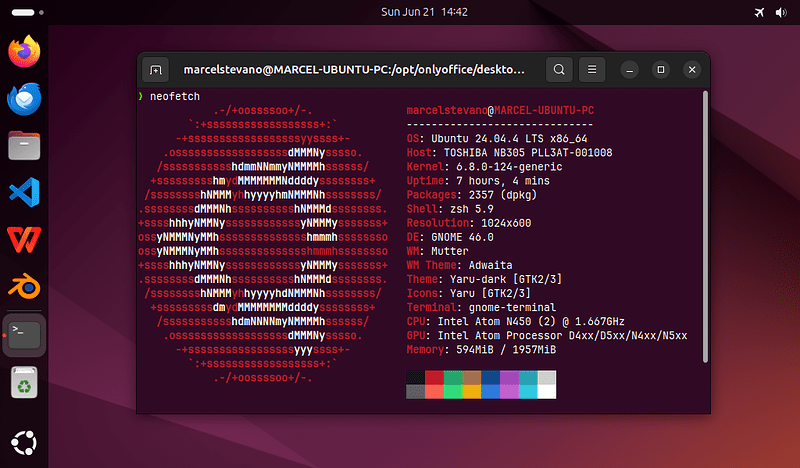
Task: Open the Files manager from the dock
Action: point(24,145)
